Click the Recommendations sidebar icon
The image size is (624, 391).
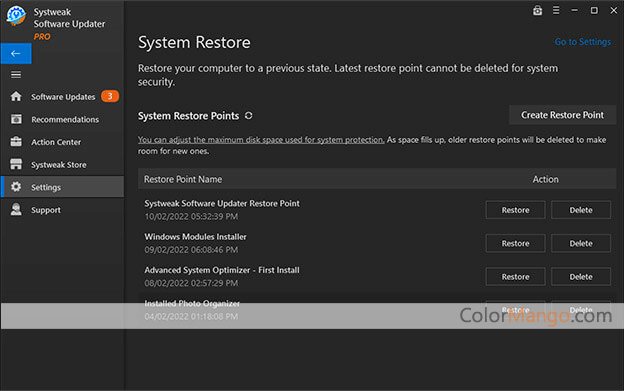tap(16, 119)
